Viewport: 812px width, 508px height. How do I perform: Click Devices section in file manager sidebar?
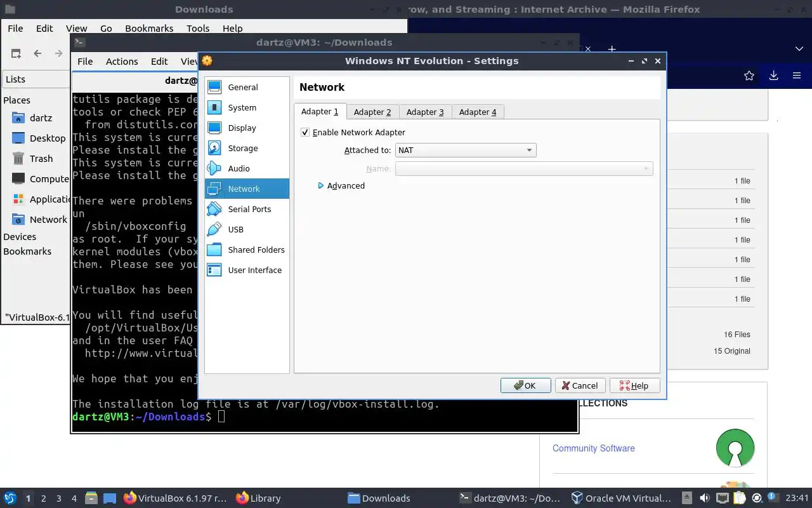pyautogui.click(x=20, y=236)
